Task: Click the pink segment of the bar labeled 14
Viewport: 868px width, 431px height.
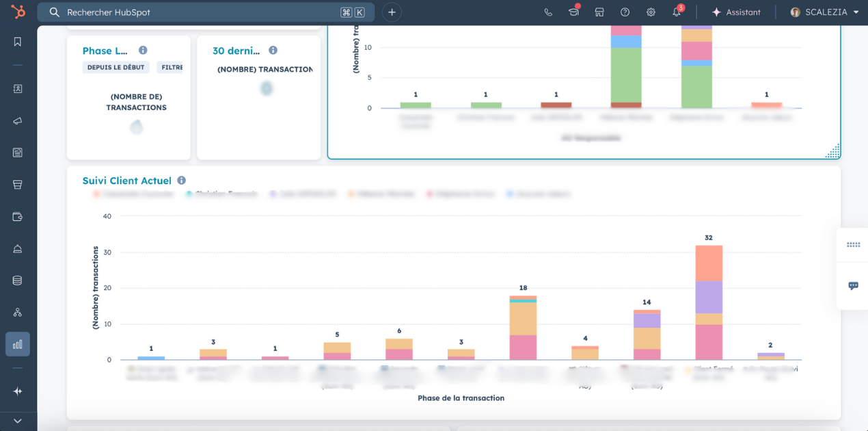Action: tap(647, 354)
